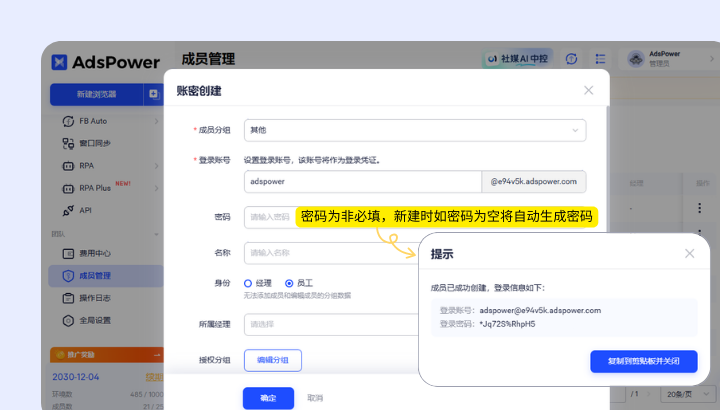Click copy to clipboard and close button
The width and height of the screenshot is (720, 410).
coord(644,361)
